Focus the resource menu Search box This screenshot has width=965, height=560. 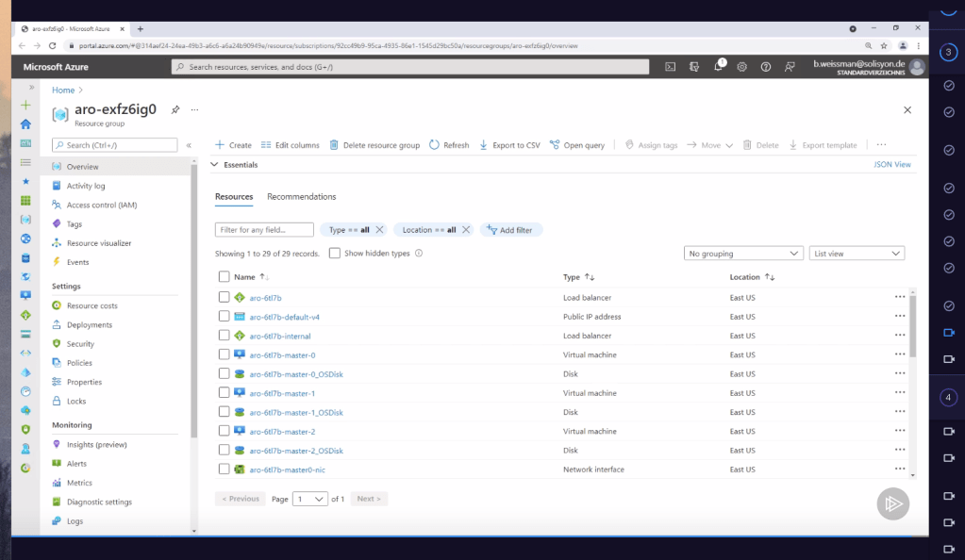pos(115,145)
